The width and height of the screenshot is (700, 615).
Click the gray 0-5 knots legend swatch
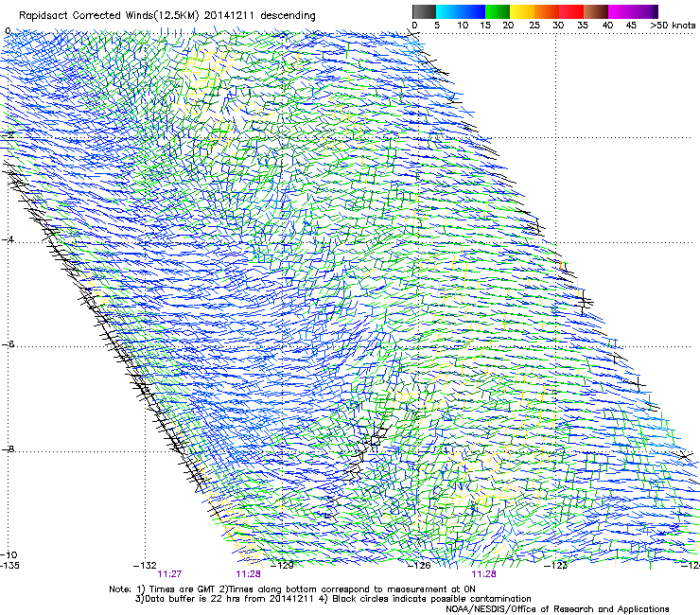point(424,11)
